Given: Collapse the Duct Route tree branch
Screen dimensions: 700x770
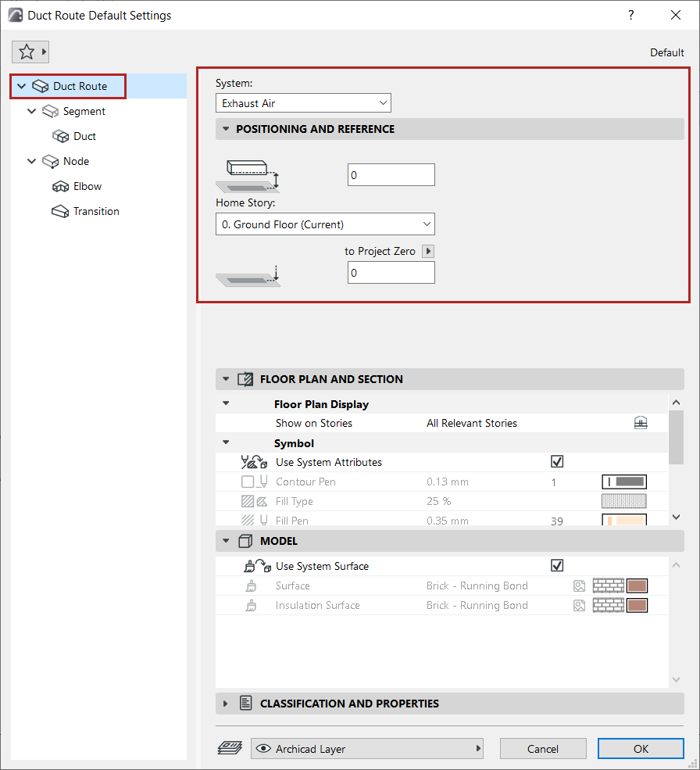Looking at the screenshot, I should (21, 87).
